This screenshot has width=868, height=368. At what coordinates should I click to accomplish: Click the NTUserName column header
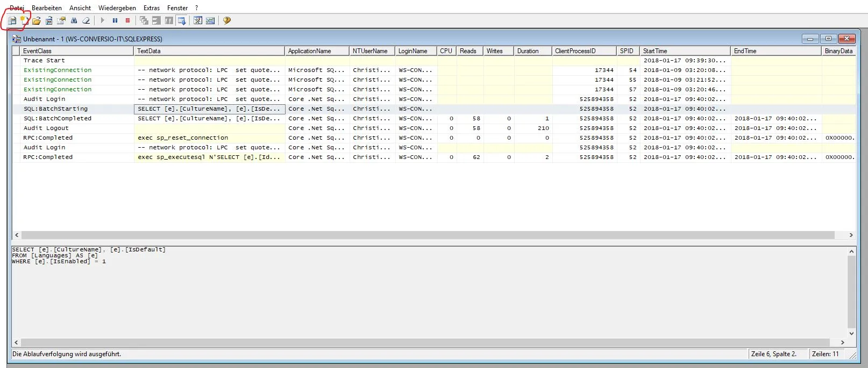point(373,51)
